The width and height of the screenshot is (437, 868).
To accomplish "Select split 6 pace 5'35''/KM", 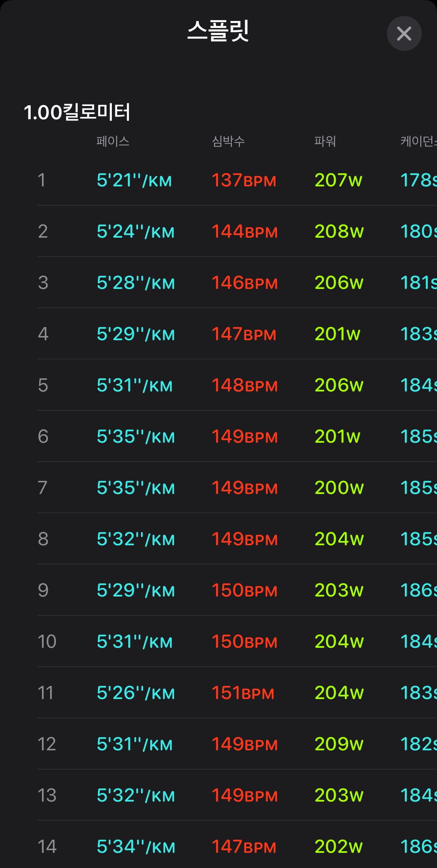I will coord(136,437).
